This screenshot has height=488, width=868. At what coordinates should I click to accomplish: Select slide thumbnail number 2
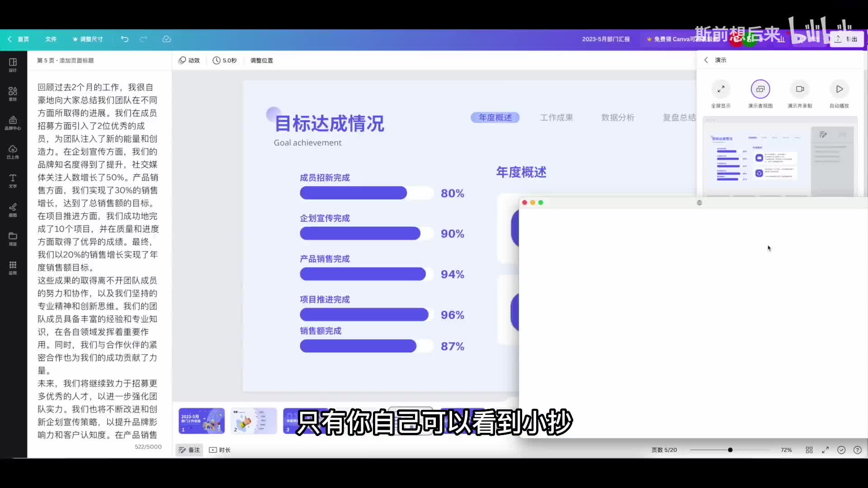pyautogui.click(x=254, y=421)
